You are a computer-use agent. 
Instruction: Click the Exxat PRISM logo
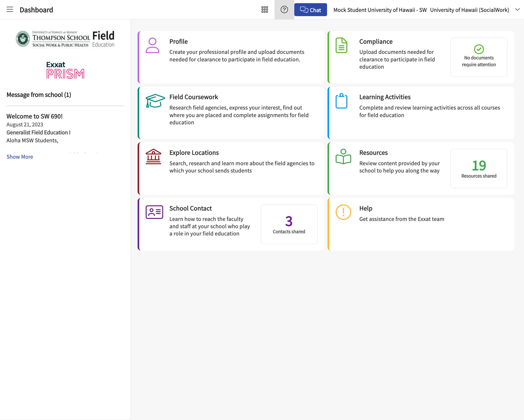pyautogui.click(x=65, y=70)
